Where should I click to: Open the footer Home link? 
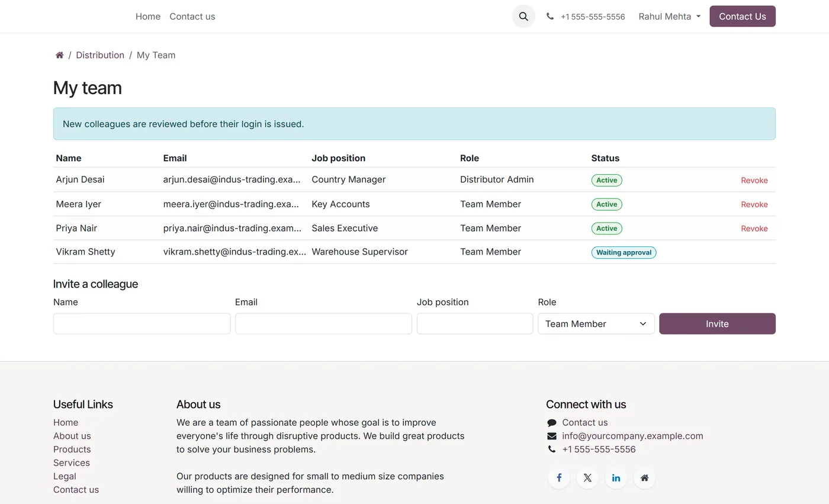pos(66,422)
